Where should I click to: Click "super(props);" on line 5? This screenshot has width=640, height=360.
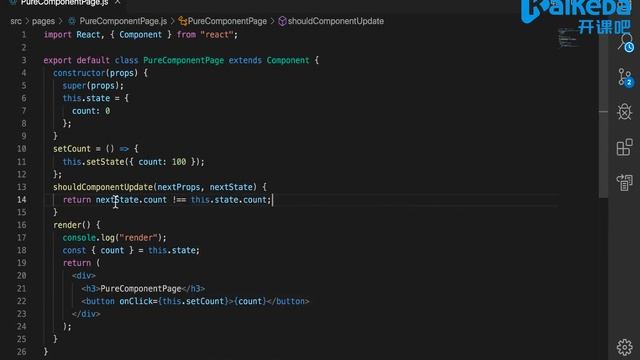(x=93, y=86)
